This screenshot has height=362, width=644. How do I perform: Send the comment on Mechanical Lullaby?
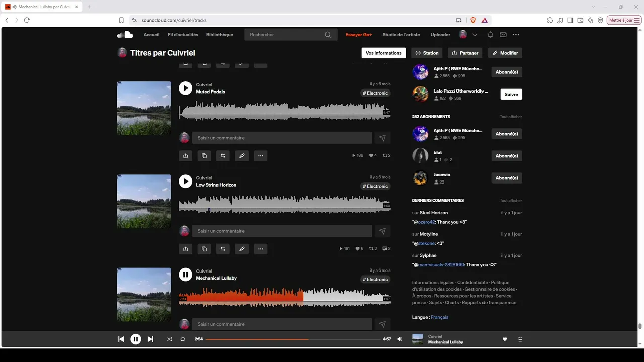[x=382, y=324]
